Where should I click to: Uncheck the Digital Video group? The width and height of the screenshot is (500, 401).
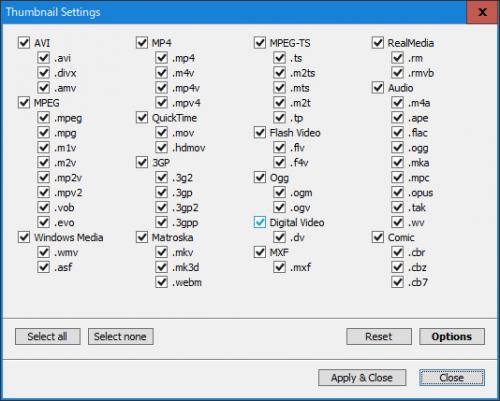[260, 222]
